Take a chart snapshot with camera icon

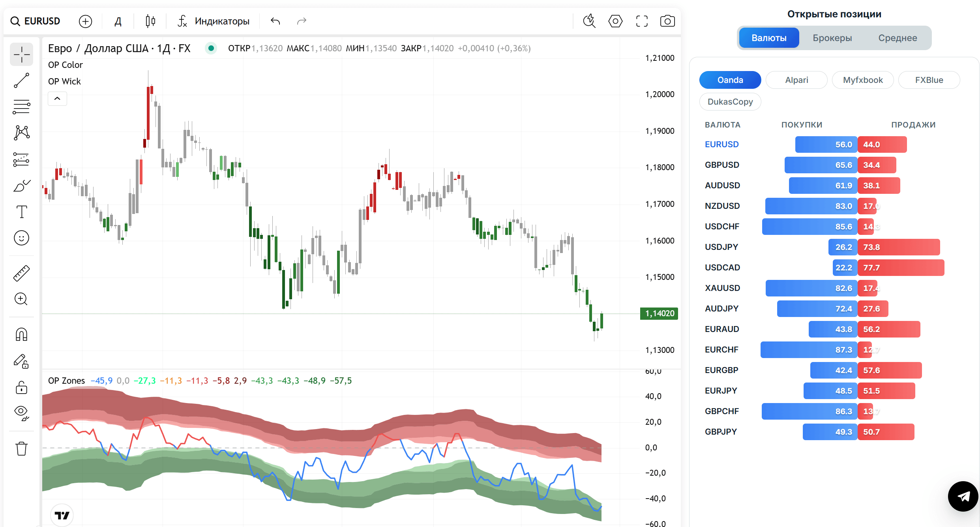pyautogui.click(x=667, y=21)
